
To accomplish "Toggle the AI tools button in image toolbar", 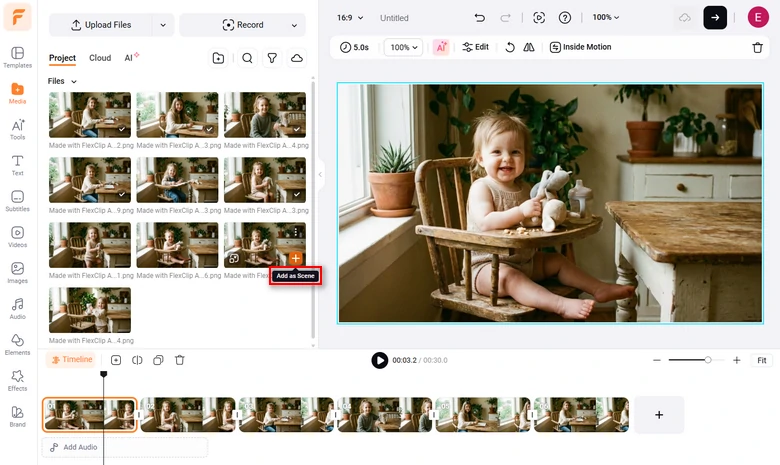I will (x=441, y=47).
